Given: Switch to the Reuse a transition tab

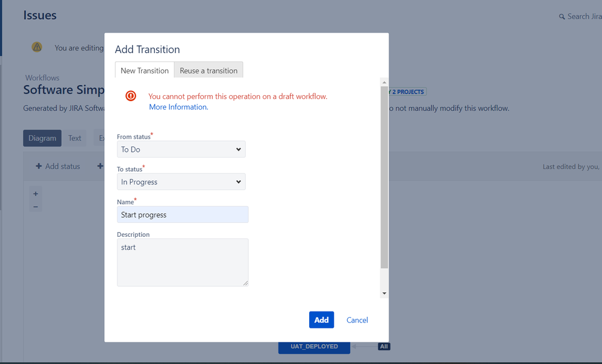Looking at the screenshot, I should (209, 70).
